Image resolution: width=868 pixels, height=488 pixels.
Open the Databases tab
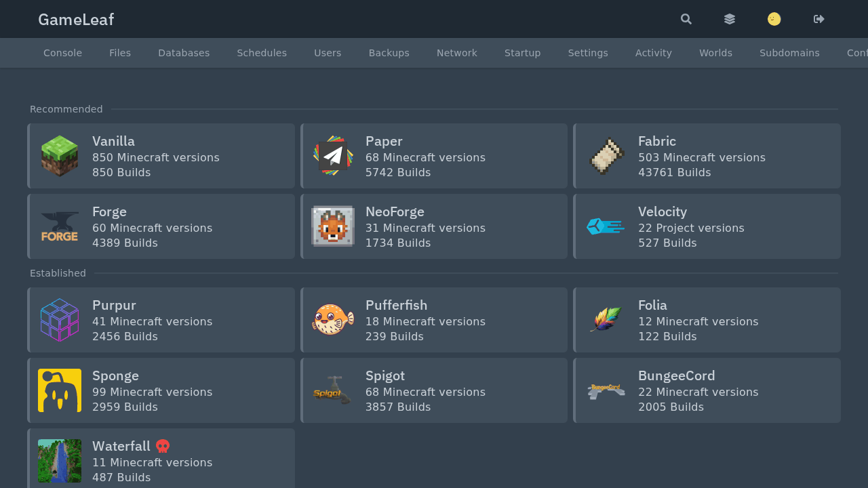click(x=184, y=53)
